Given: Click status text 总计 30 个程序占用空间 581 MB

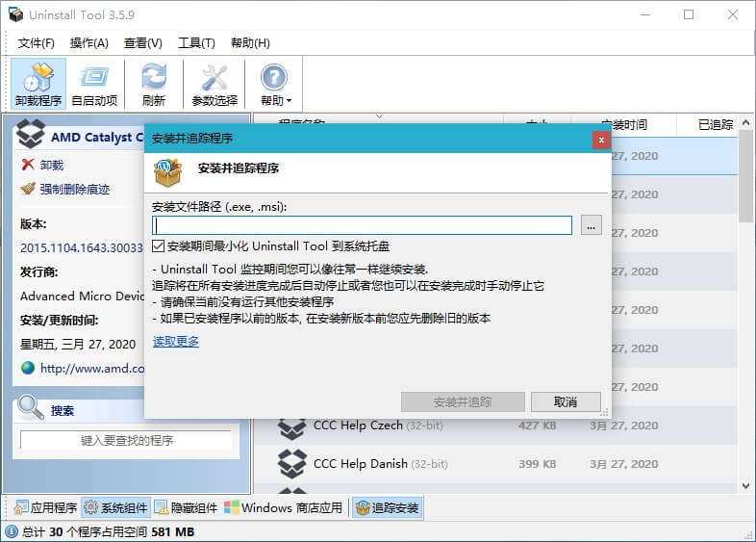Looking at the screenshot, I should pyautogui.click(x=108, y=531).
